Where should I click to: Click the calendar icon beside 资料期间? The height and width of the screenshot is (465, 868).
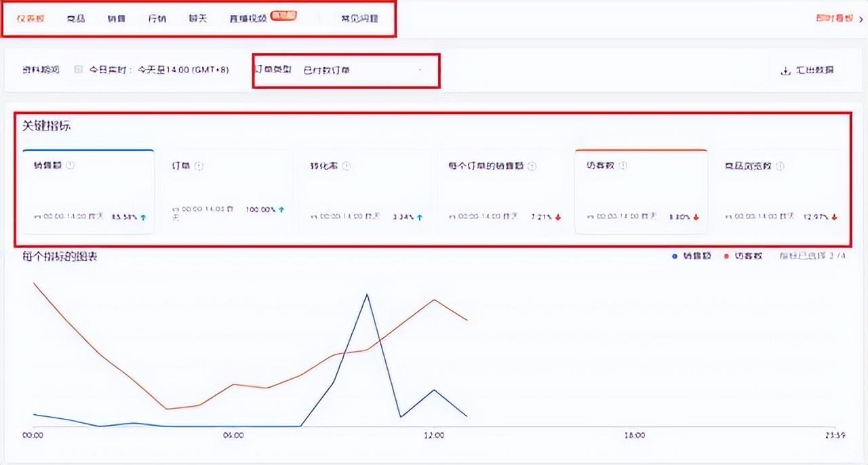(x=79, y=70)
